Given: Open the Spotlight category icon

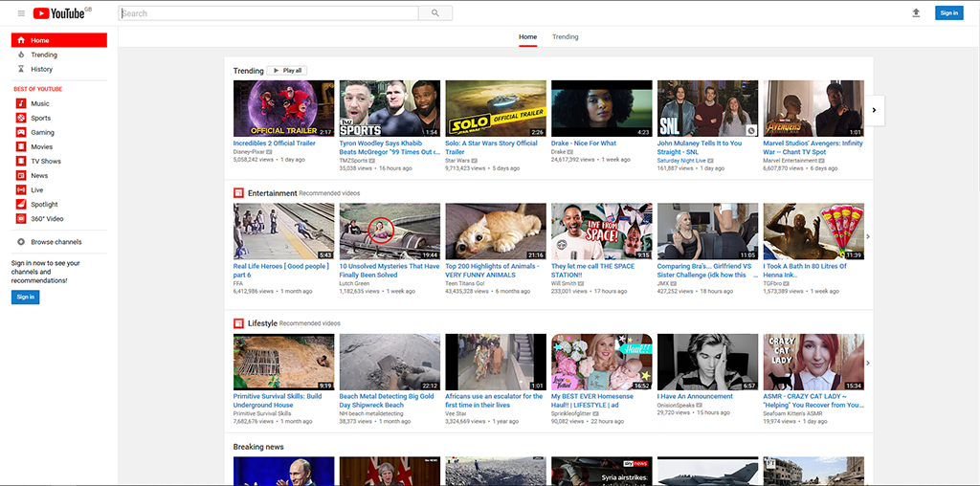Looking at the screenshot, I should tap(21, 205).
